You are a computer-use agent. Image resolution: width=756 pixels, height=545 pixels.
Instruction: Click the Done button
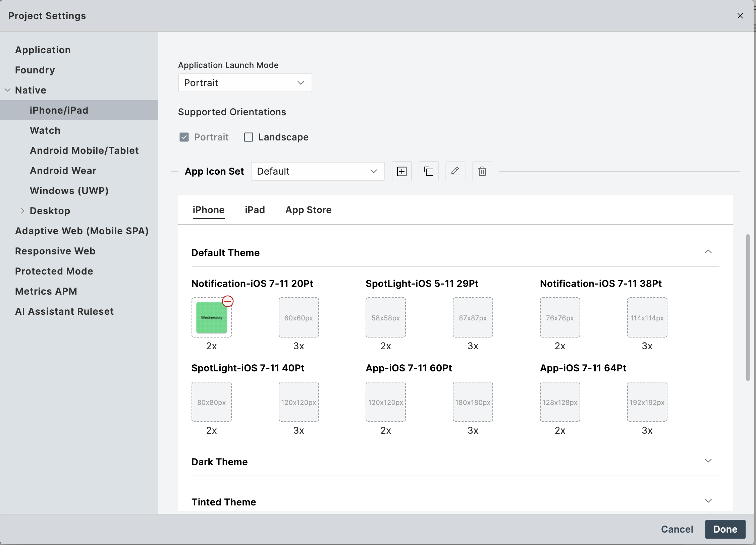[725, 529]
